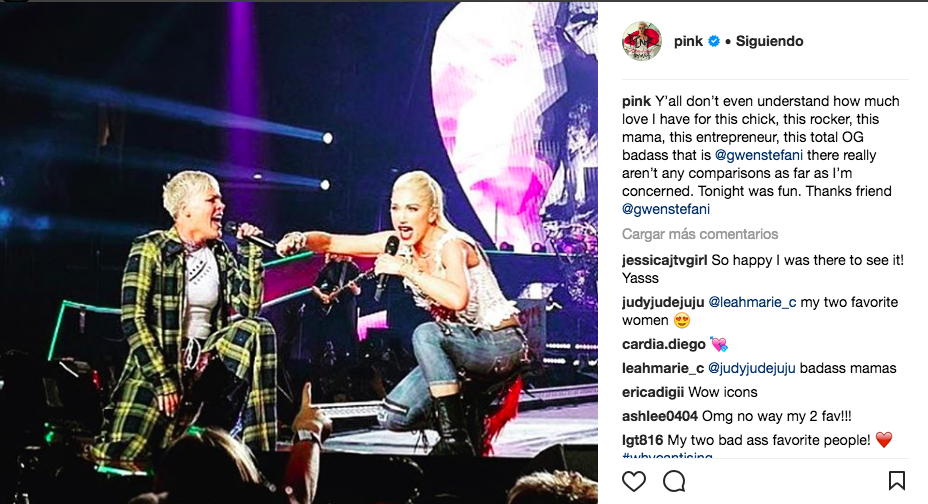Toggle the Siguiendo follow status

coord(769,41)
